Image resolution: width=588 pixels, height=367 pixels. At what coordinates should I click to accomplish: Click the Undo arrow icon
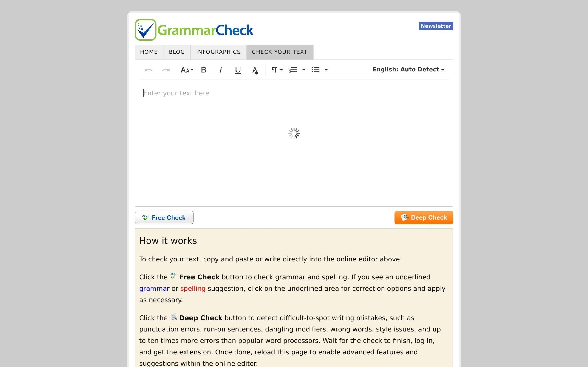(x=149, y=70)
